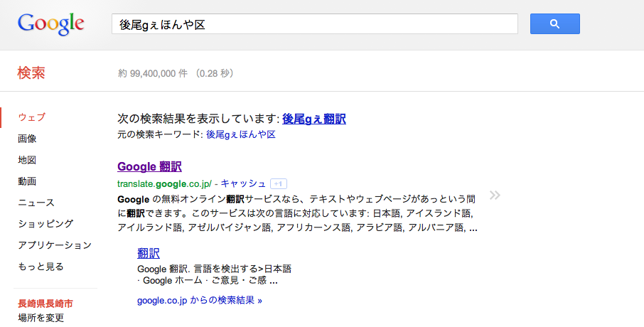This screenshot has width=644, height=327.
Task: Select アプリケーション in the sidebar
Action: tap(55, 245)
